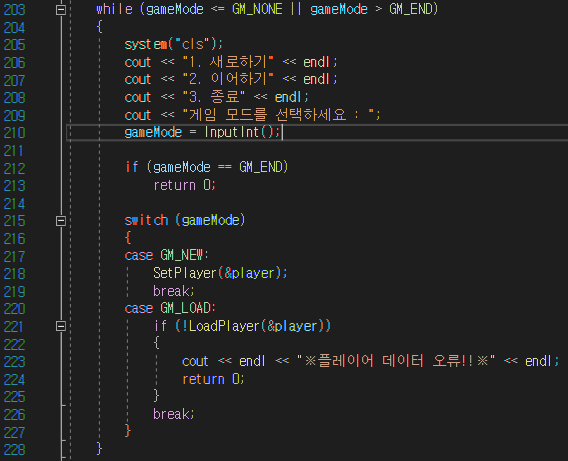Click the break statement on line 219

(174, 291)
